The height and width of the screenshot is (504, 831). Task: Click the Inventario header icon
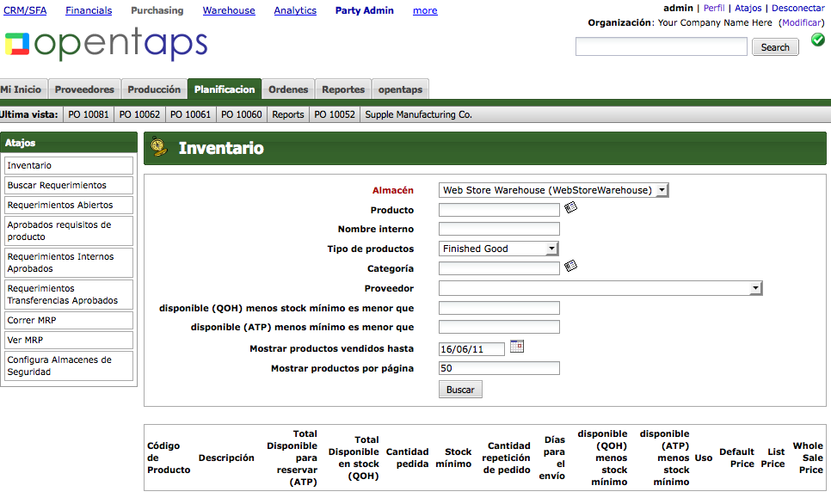158,148
